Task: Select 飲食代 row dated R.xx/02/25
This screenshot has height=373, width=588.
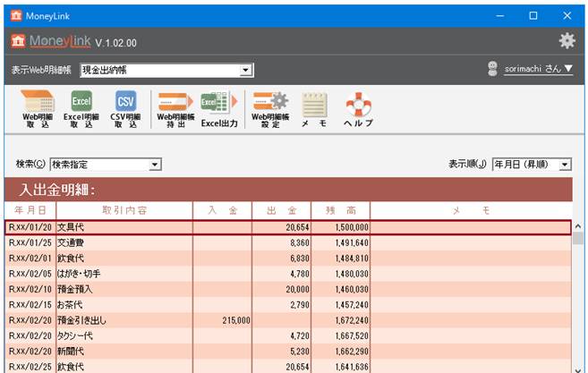Action: pyautogui.click(x=288, y=367)
